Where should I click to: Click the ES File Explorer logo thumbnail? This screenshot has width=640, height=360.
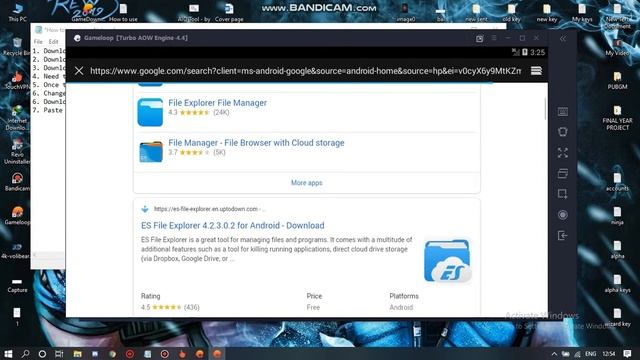[447, 260]
